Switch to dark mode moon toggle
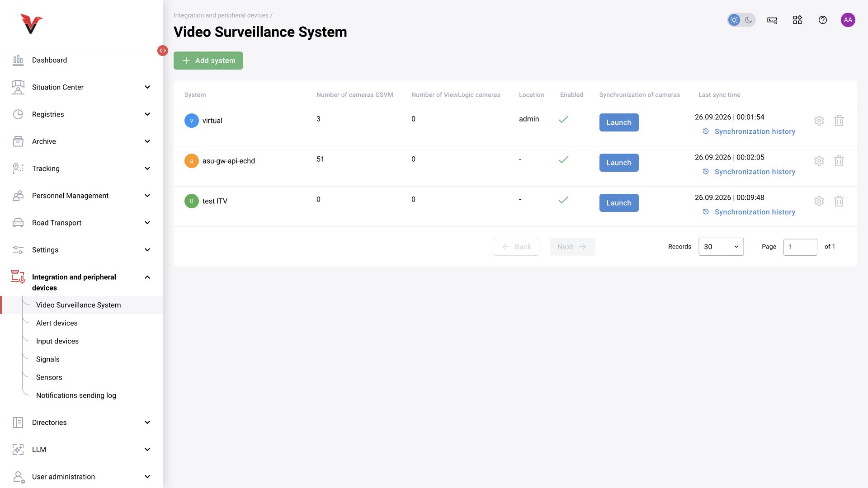 [749, 20]
